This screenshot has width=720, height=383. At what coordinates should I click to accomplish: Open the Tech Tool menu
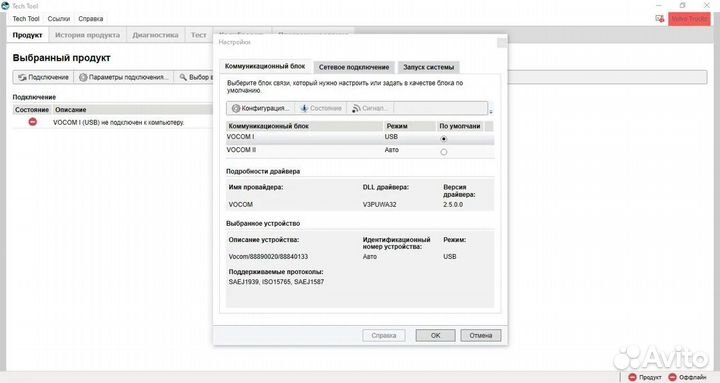(26, 19)
